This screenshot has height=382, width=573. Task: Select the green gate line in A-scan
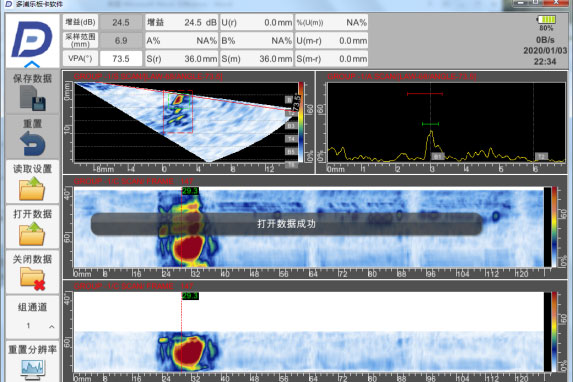[430, 124]
